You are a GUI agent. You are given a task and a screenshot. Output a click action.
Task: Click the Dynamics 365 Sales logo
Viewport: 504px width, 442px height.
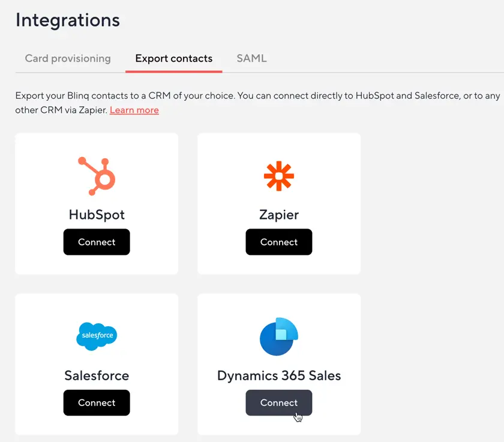[x=278, y=336]
